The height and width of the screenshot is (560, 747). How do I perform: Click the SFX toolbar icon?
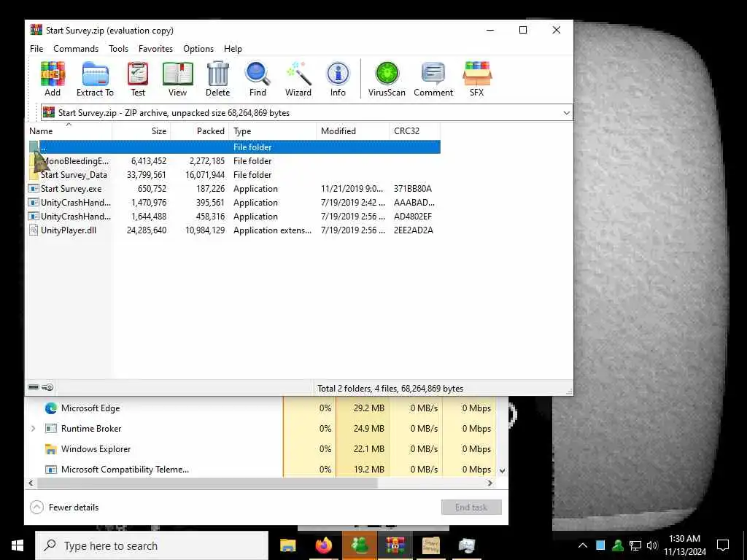pos(477,79)
